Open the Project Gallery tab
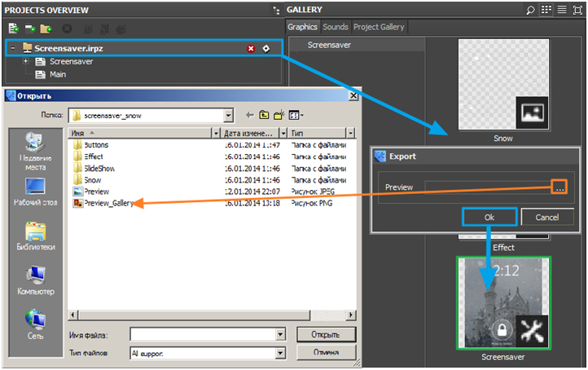The height and width of the screenshot is (370, 588). pos(379,27)
